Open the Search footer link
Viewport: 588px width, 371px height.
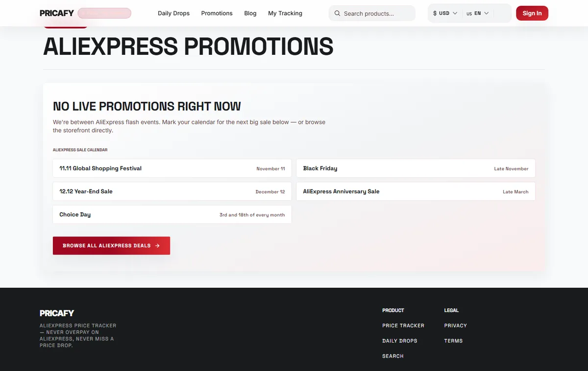coord(393,356)
